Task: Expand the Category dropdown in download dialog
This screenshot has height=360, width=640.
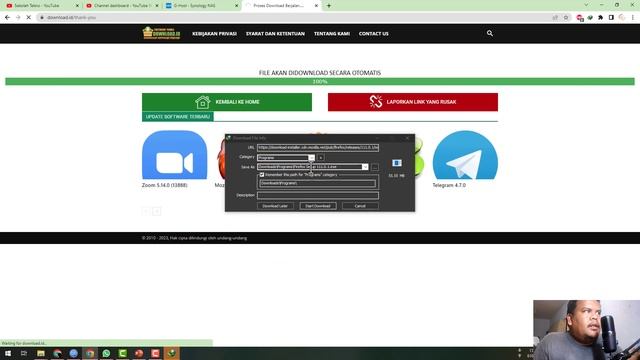Action: coord(311,158)
